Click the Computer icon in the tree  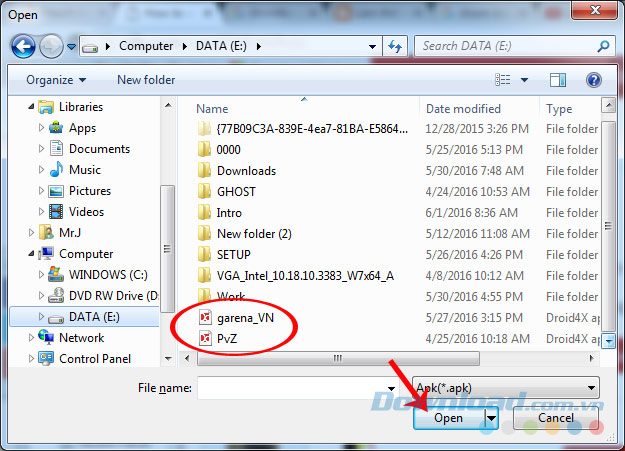46,254
